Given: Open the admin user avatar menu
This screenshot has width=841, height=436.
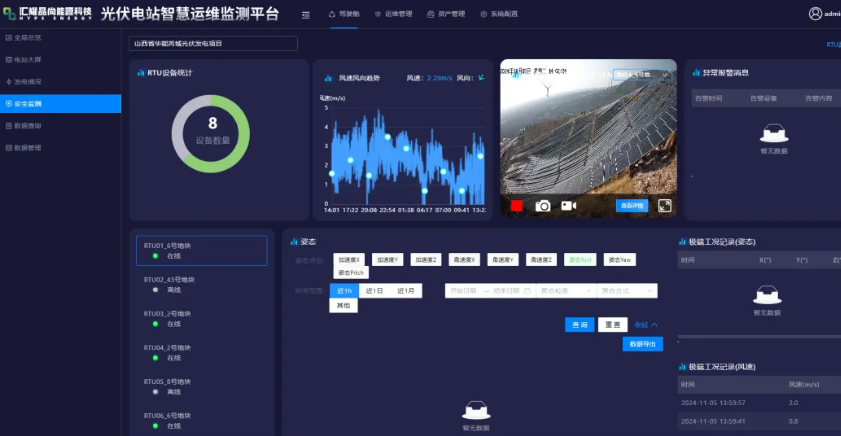Looking at the screenshot, I should click(815, 14).
